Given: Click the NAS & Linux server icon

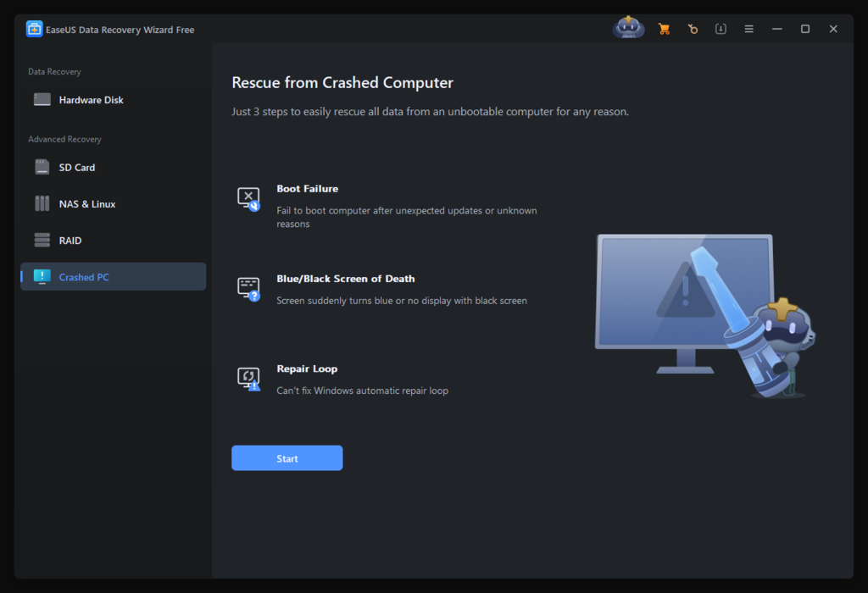Looking at the screenshot, I should pyautogui.click(x=42, y=203).
